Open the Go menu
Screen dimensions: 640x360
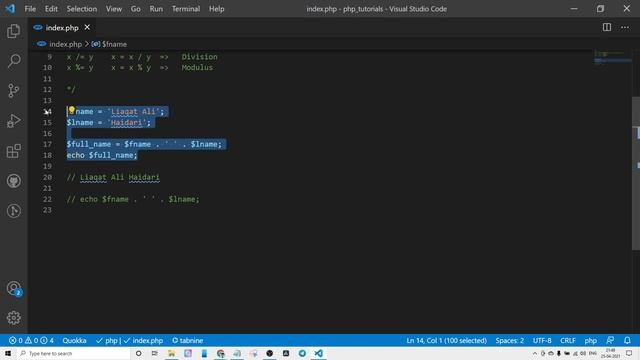[x=136, y=9]
